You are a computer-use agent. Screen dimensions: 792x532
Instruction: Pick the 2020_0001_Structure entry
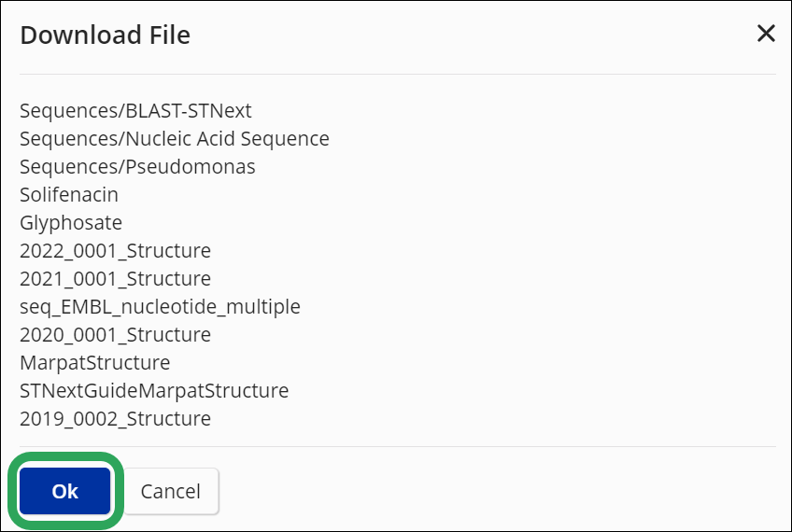(x=115, y=335)
